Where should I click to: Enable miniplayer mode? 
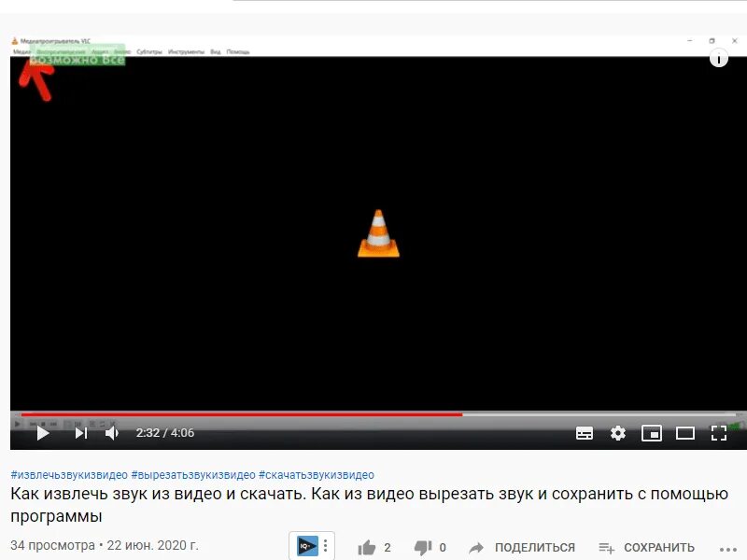652,433
